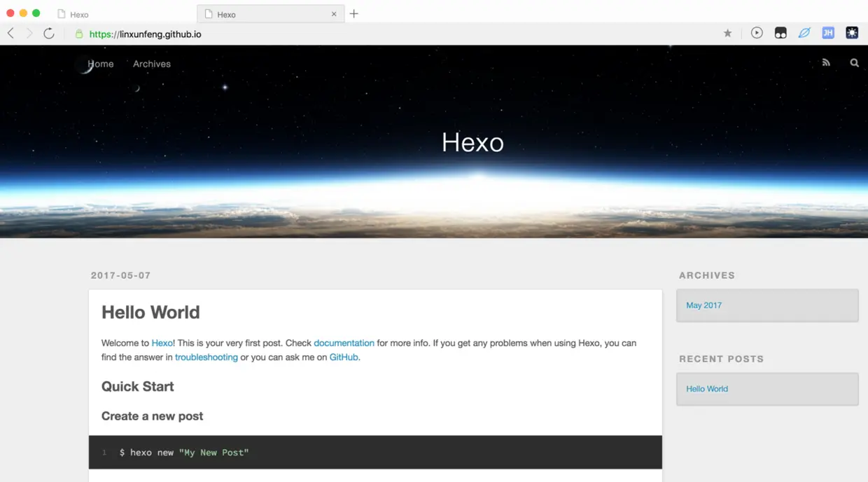Click the RECENT POSTS sidebar heading
Screen dimensions: 868x482
click(x=721, y=359)
